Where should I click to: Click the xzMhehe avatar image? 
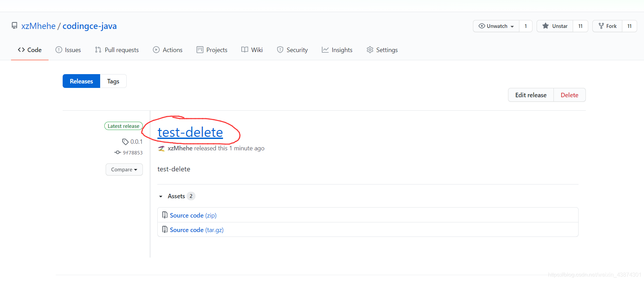161,148
